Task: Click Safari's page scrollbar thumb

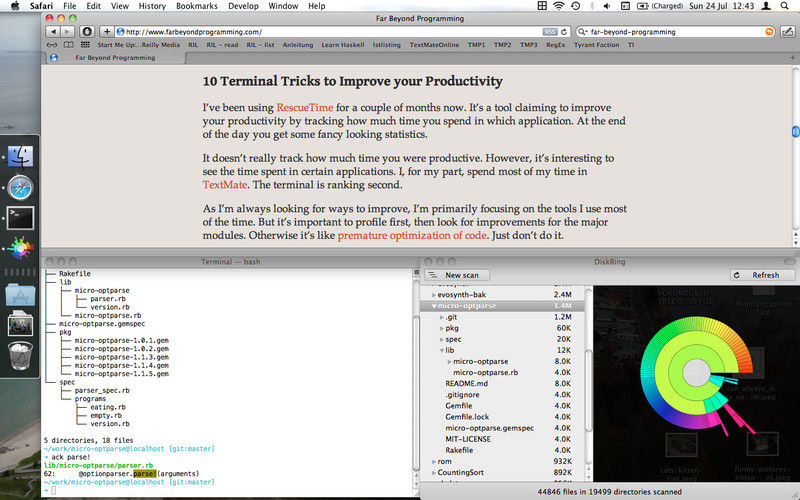Action: click(x=795, y=131)
